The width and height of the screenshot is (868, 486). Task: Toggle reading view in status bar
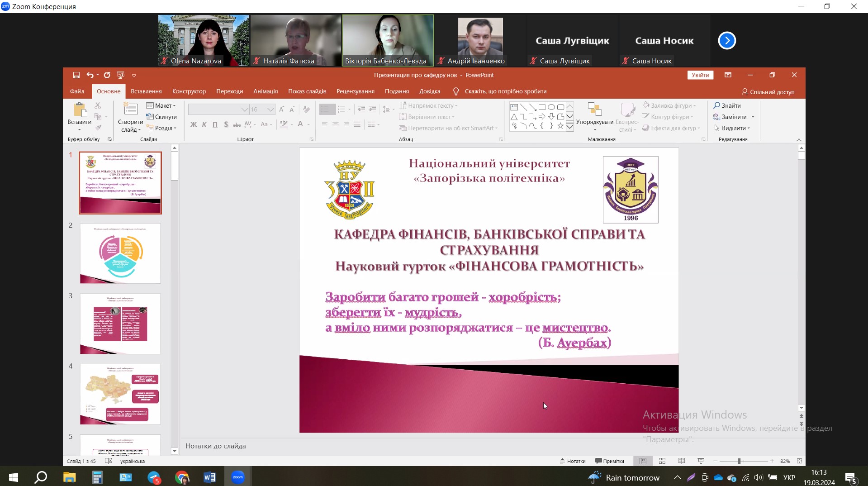pyautogui.click(x=681, y=461)
